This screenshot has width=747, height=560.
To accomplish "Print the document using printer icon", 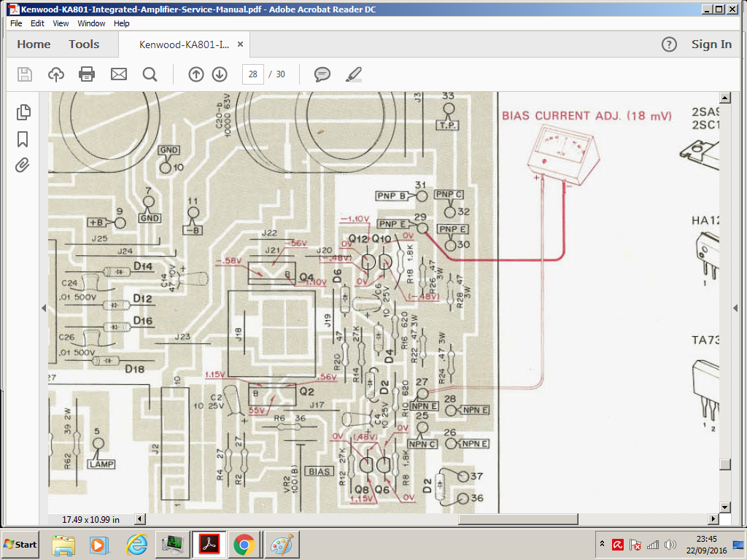I will 87,74.
